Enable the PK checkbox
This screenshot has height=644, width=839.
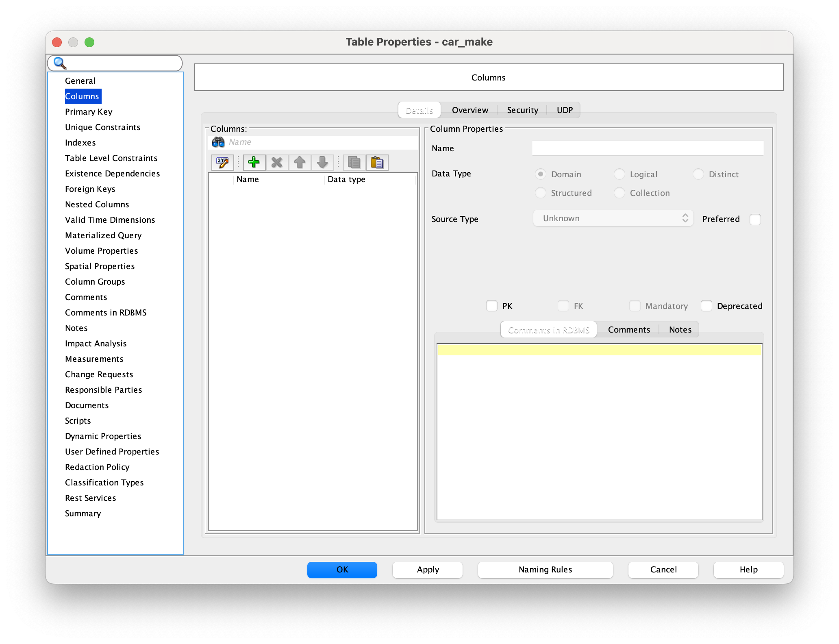click(x=492, y=306)
